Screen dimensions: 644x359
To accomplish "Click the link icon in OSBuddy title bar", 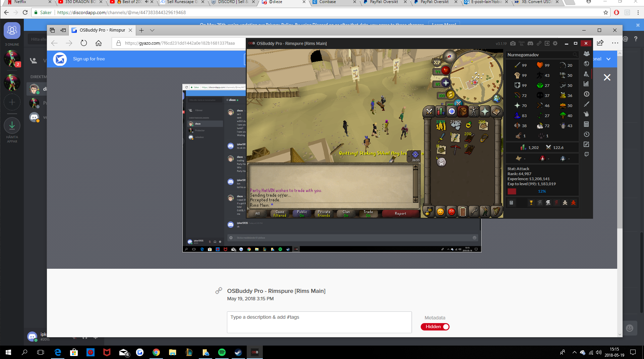I will pyautogui.click(x=539, y=43).
